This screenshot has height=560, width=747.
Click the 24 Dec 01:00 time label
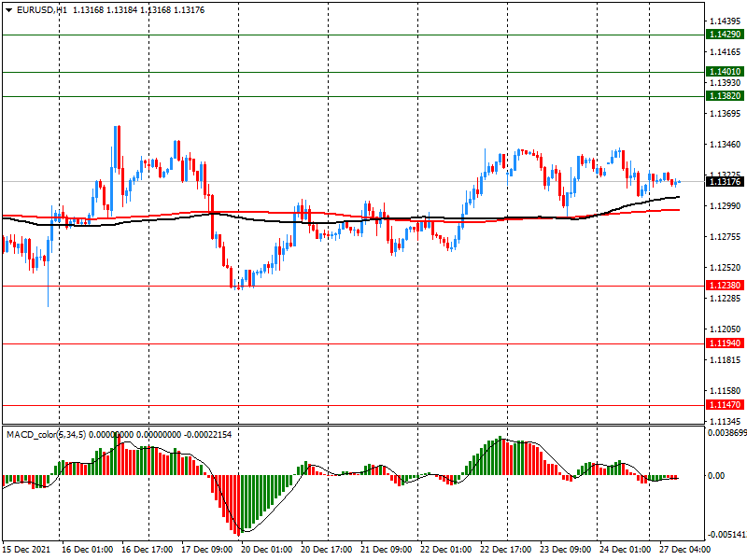tap(626, 550)
